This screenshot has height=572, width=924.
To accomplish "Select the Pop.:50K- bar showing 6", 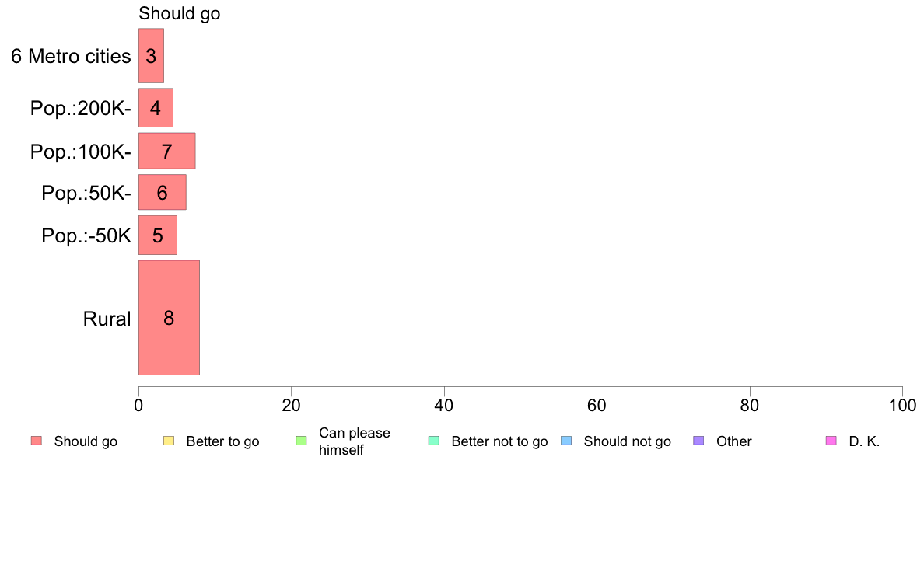I will pyautogui.click(x=162, y=192).
